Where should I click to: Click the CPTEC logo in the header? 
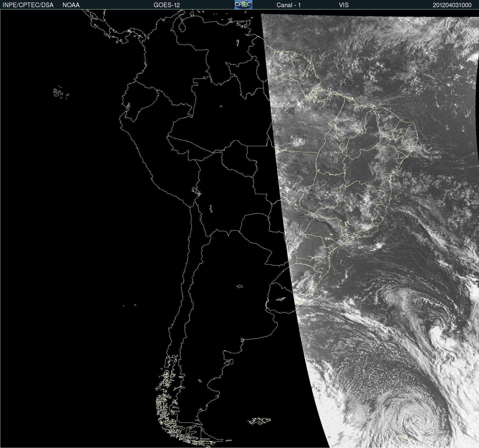coord(243,5)
